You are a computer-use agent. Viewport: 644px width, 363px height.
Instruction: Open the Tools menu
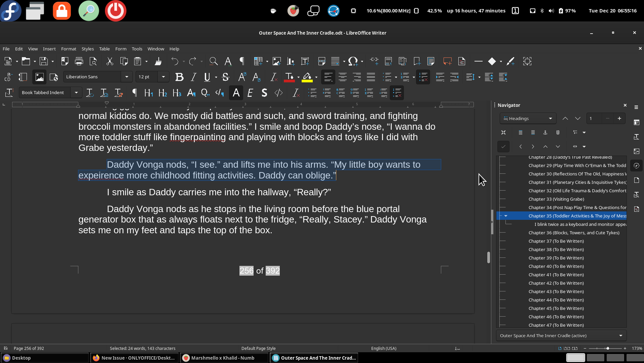(x=137, y=49)
